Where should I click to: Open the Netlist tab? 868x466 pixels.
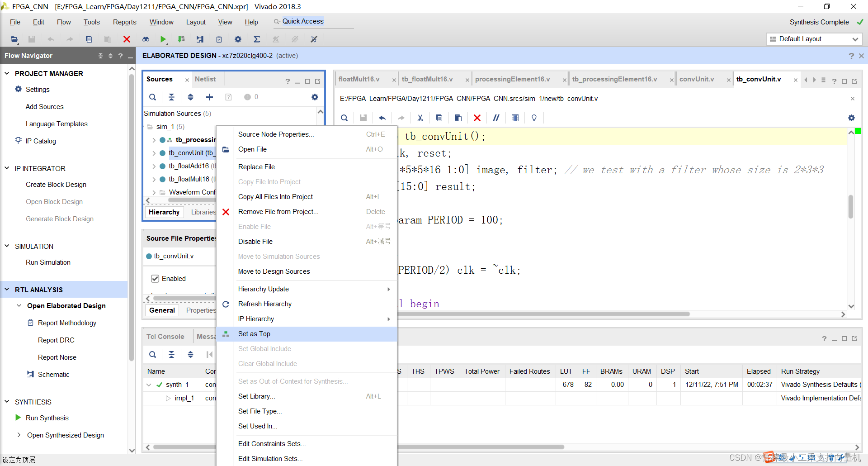205,79
